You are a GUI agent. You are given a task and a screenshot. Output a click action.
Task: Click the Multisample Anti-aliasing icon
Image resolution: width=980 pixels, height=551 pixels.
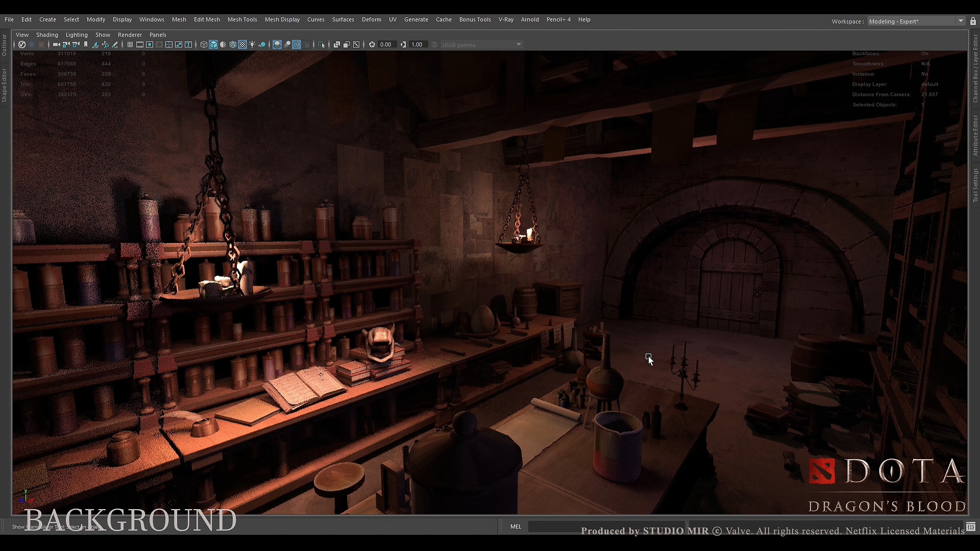[x=297, y=44]
